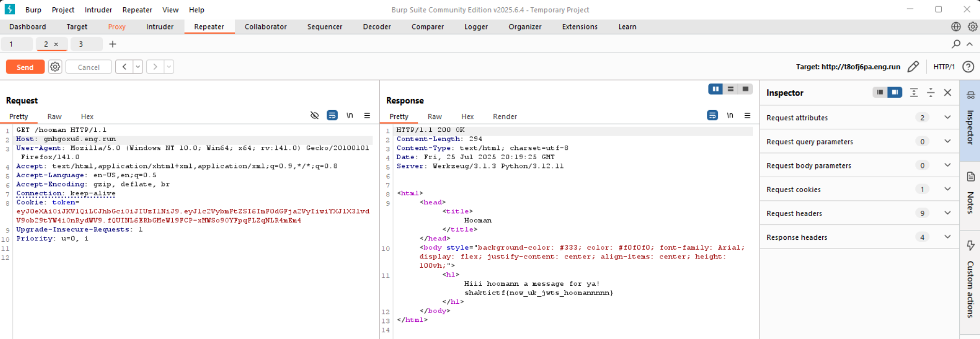Screen dimensions: 980x339
Task: Switch to the Collaborator tab
Action: (x=266, y=27)
